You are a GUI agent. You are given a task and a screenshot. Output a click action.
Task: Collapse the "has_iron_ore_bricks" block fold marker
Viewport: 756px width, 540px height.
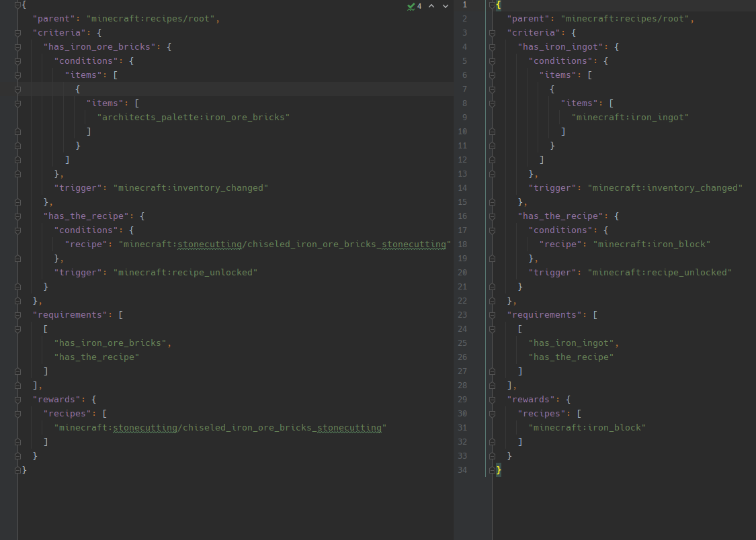(18, 47)
